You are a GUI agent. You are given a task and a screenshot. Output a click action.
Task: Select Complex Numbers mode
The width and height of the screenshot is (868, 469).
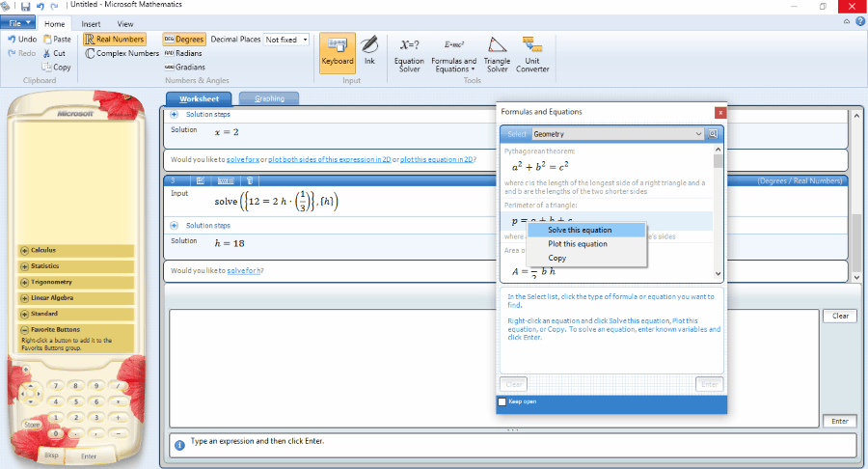pyautogui.click(x=122, y=53)
